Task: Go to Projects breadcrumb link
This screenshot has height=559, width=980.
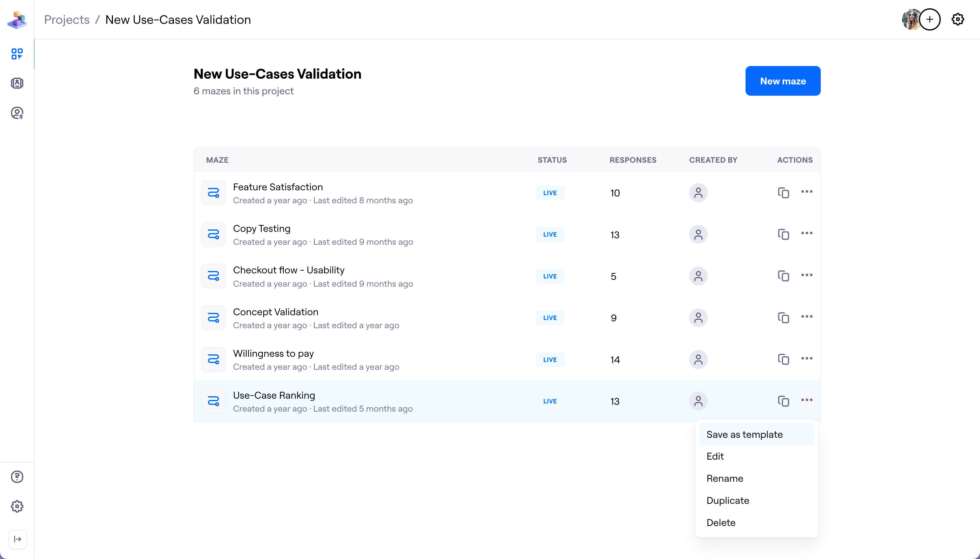Action: tap(67, 20)
